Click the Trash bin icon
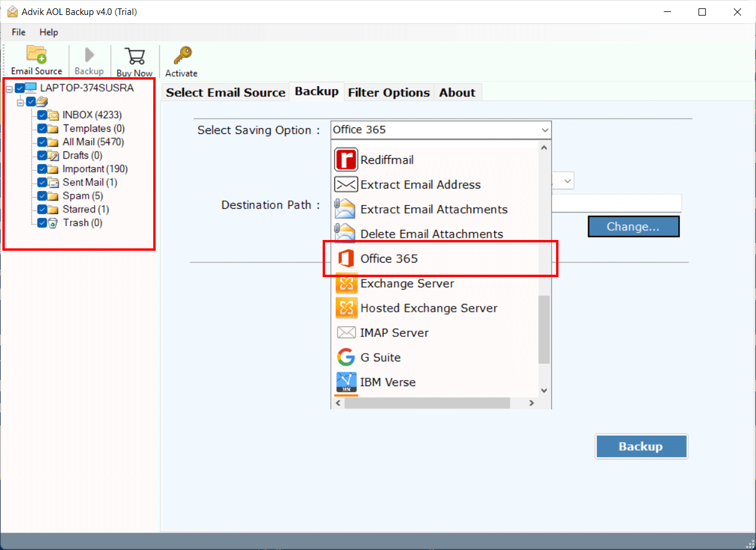The image size is (756, 550). [x=53, y=223]
